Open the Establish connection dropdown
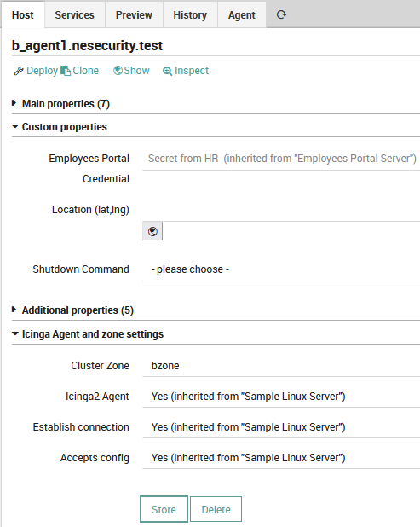420x527 pixels. (281, 427)
